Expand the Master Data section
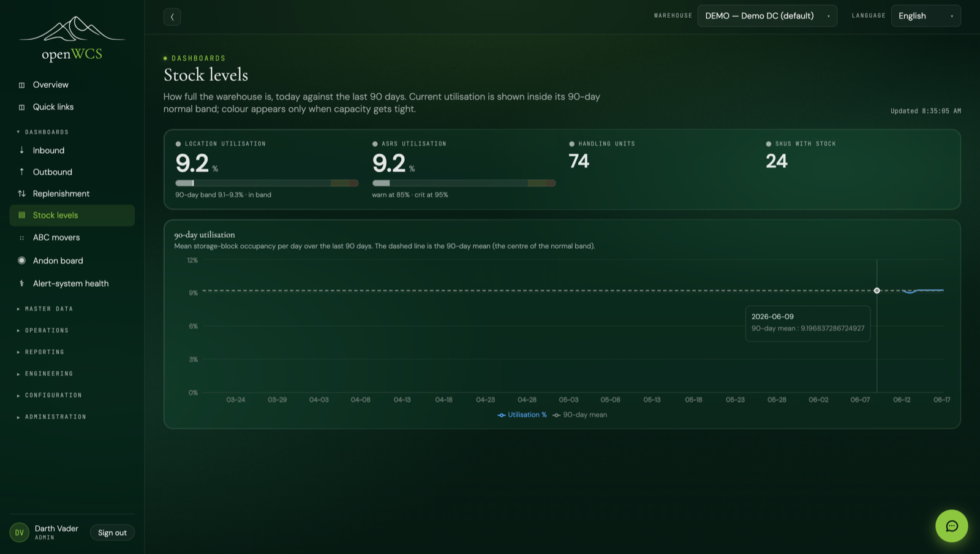Viewport: 980px width, 554px height. [45, 309]
